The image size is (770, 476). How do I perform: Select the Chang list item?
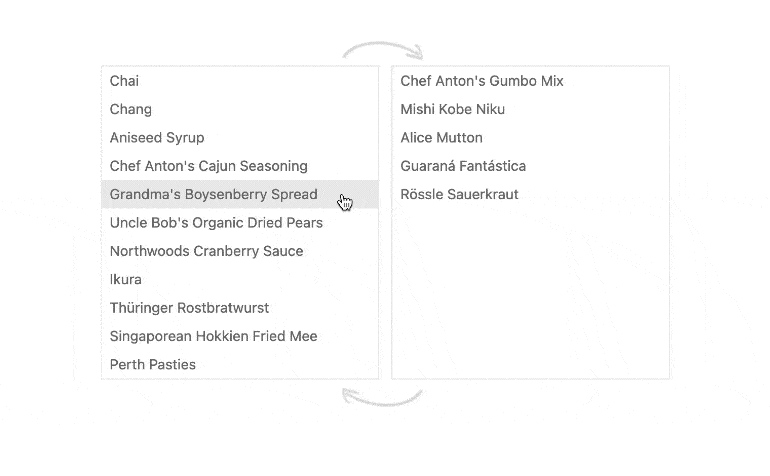pyautogui.click(x=131, y=109)
